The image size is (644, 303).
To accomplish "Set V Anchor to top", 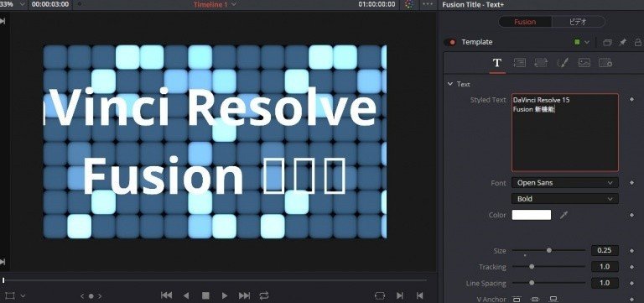I will 517,299.
